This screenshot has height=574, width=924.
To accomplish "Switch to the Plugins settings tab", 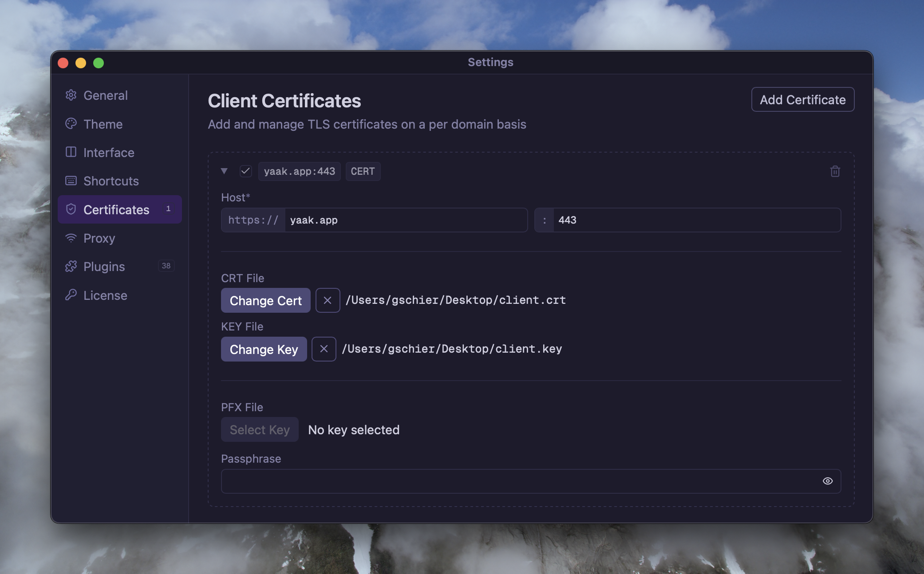I will point(104,266).
